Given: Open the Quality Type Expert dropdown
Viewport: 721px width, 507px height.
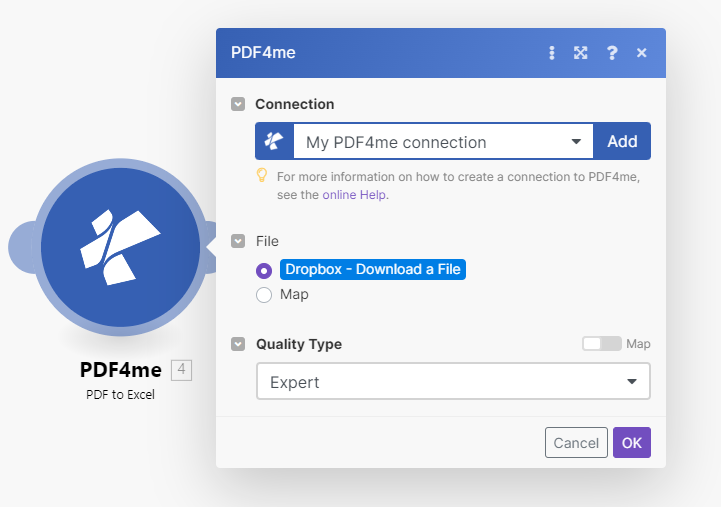Looking at the screenshot, I should 453,382.
